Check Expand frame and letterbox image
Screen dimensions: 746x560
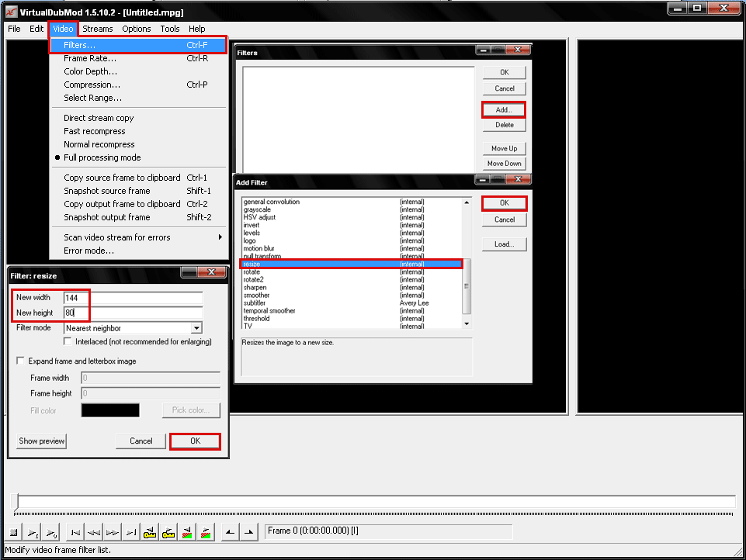(20, 361)
